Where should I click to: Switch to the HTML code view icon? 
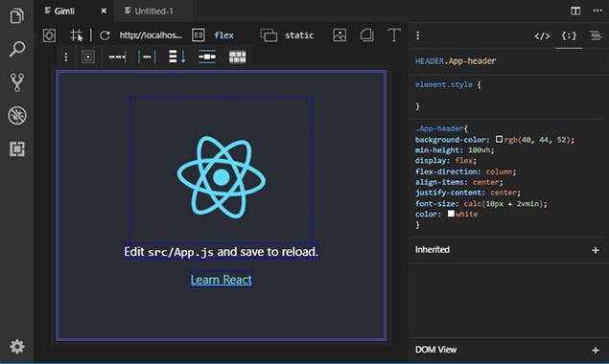point(542,36)
